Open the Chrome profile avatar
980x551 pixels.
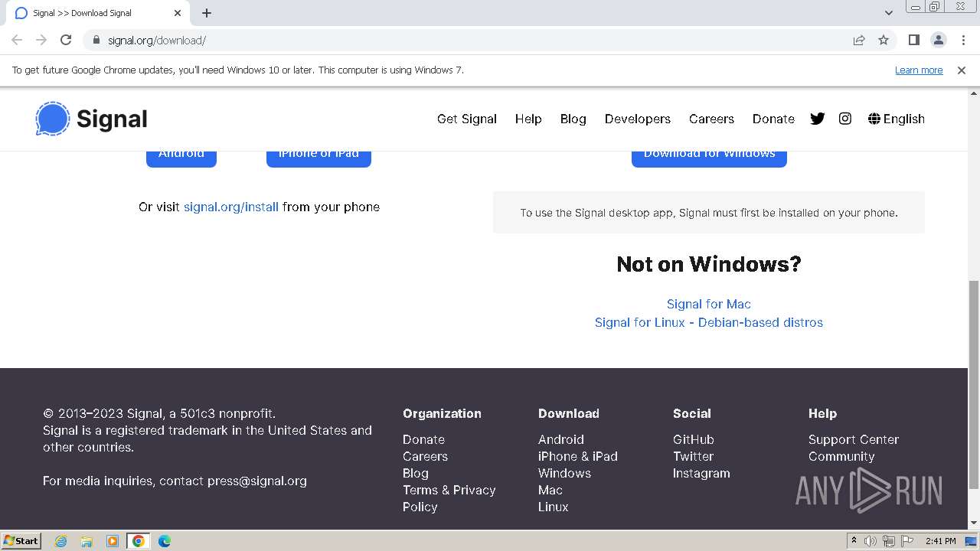939,40
